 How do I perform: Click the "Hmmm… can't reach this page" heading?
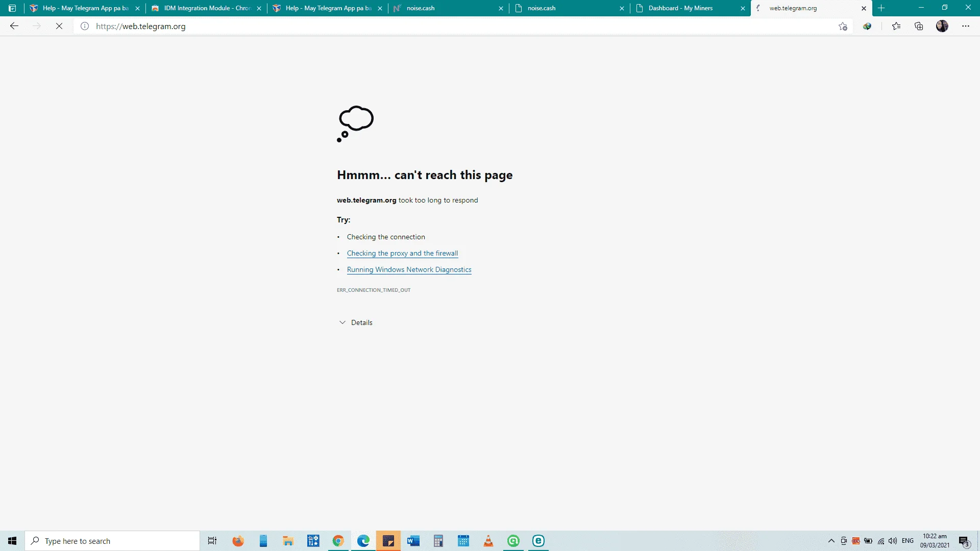[x=425, y=175]
